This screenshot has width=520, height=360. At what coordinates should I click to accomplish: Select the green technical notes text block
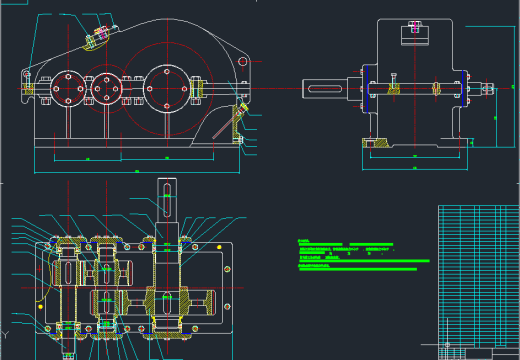(x=363, y=255)
